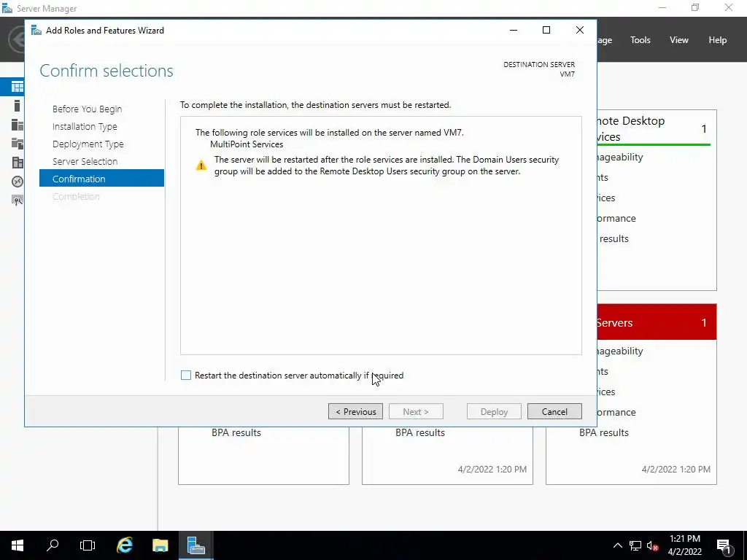Image resolution: width=747 pixels, height=560 pixels.
Task: Open the Windows Start menu
Action: (x=18, y=545)
